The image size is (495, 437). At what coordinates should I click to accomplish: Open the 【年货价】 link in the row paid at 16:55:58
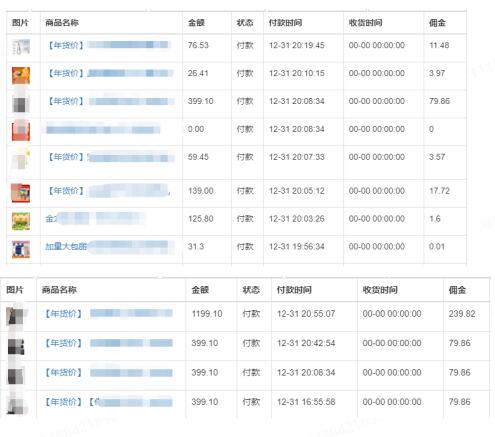pos(108,402)
